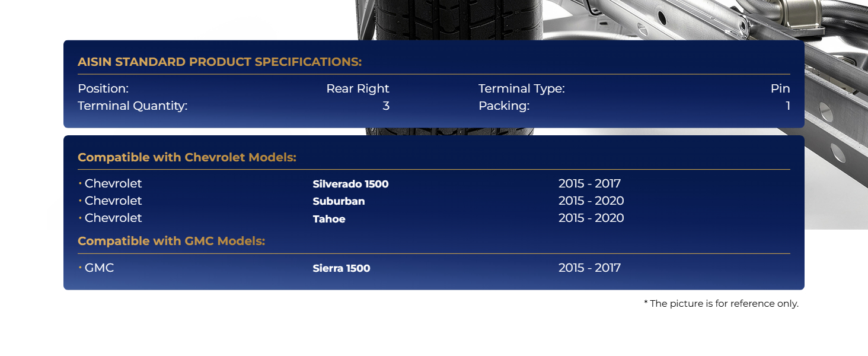Open the Silverado 1500 model entry
This screenshot has height=356, width=868.
coord(350,184)
